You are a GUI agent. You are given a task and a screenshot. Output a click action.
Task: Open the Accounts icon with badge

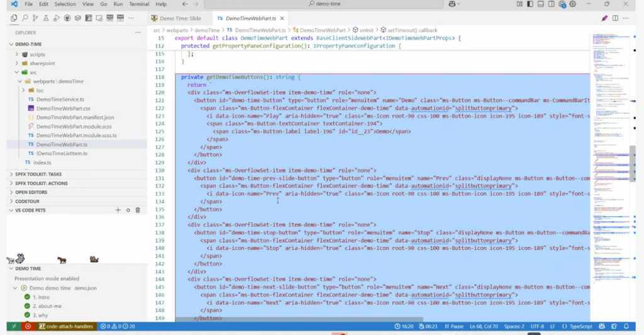click(x=562, y=4)
